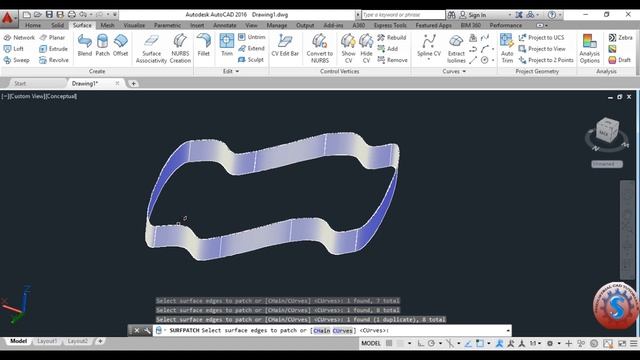Click Project to 2 Points
This screenshot has height=360, width=640.
(x=546, y=60)
